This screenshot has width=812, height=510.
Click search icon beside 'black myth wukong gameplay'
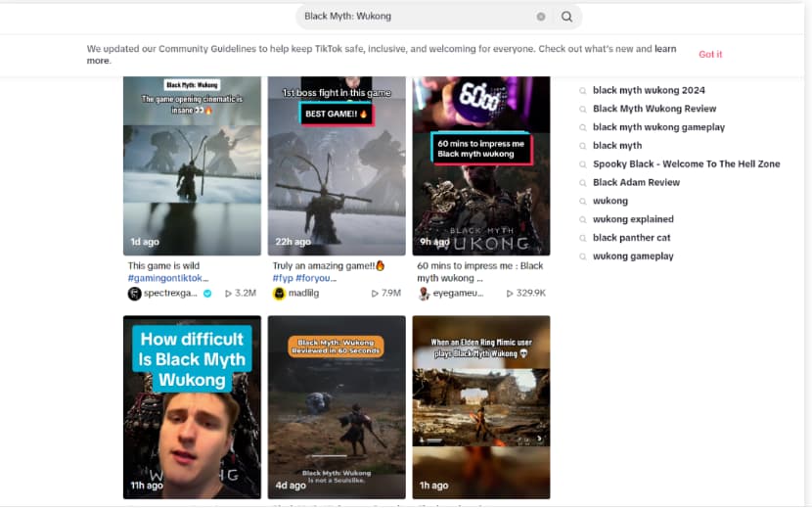point(583,127)
